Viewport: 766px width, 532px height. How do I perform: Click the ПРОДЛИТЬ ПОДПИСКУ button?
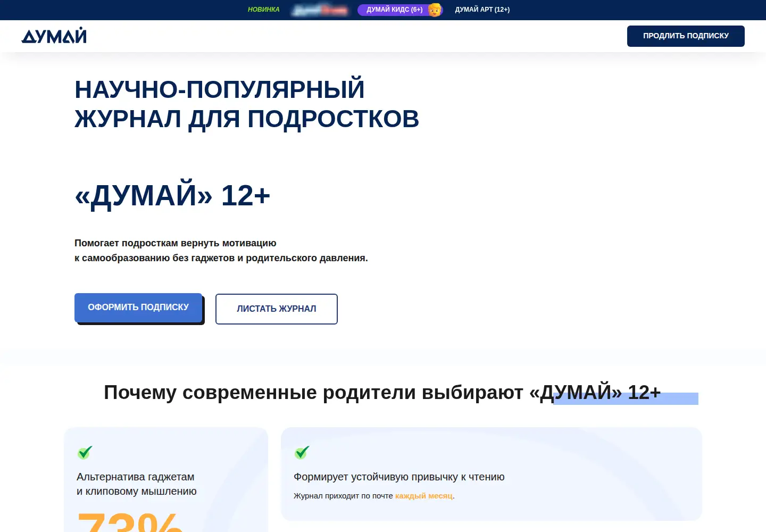[x=686, y=36]
